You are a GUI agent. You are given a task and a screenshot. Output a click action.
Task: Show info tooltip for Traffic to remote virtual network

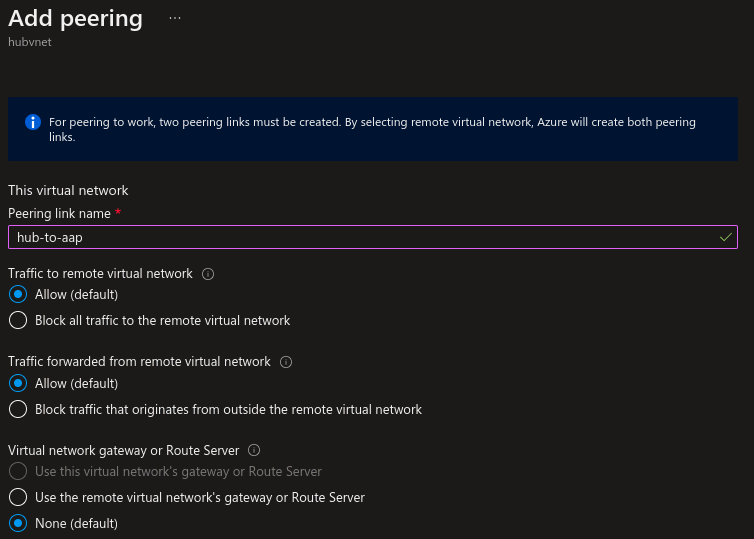coord(208,274)
